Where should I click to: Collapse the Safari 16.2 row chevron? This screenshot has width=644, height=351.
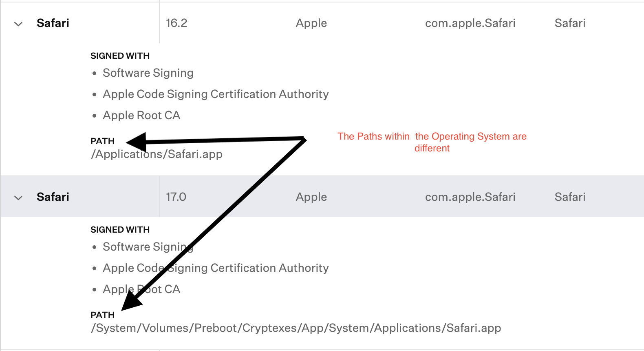tap(18, 24)
